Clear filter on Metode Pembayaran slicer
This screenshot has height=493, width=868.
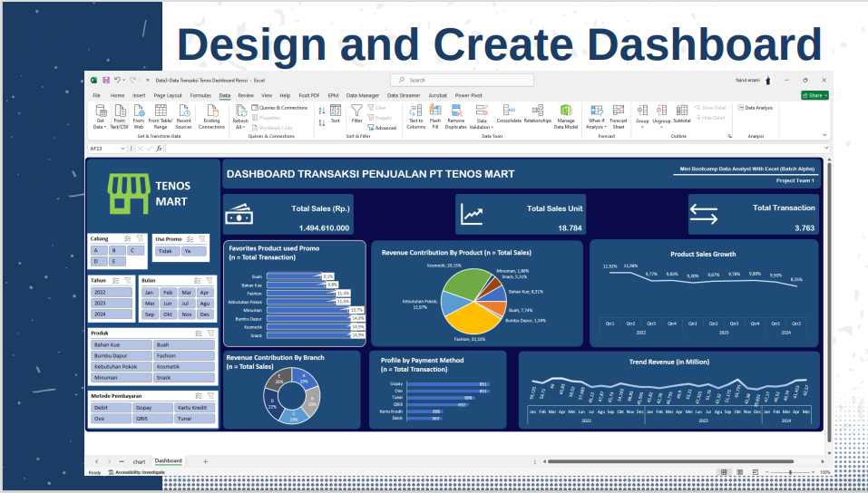[211, 396]
